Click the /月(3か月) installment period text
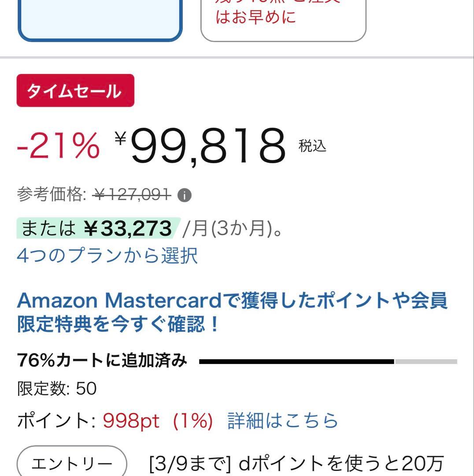This screenshot has width=474, height=476. click(x=232, y=229)
